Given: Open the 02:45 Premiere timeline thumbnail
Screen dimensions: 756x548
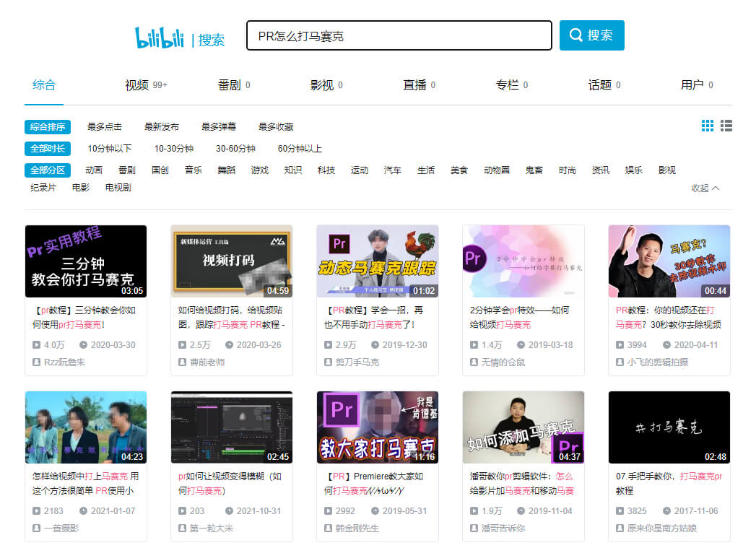Looking at the screenshot, I should (232, 427).
